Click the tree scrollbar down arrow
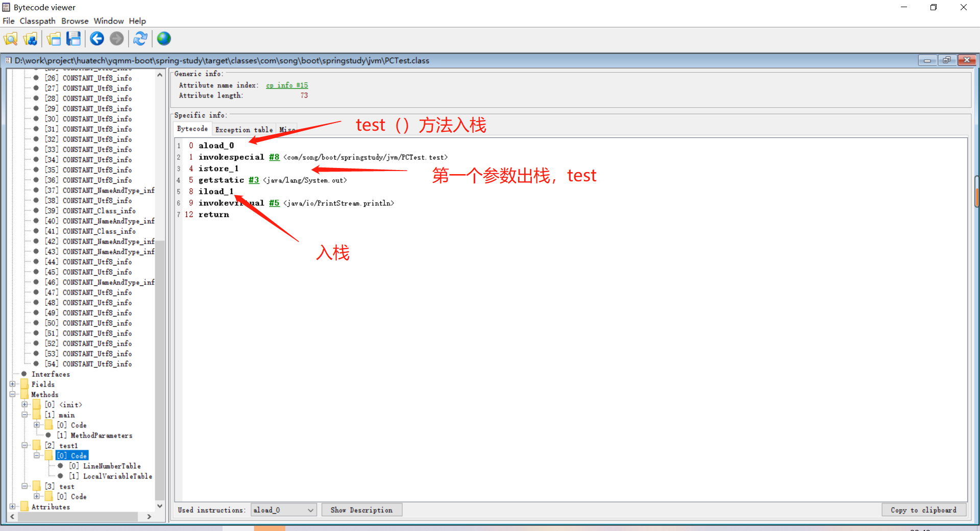The height and width of the screenshot is (531, 980). point(160,506)
